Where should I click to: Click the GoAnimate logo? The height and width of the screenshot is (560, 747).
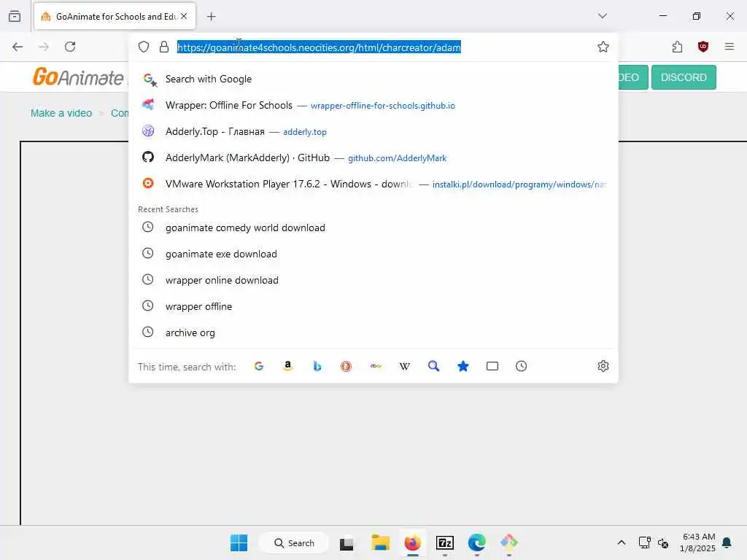[78, 77]
